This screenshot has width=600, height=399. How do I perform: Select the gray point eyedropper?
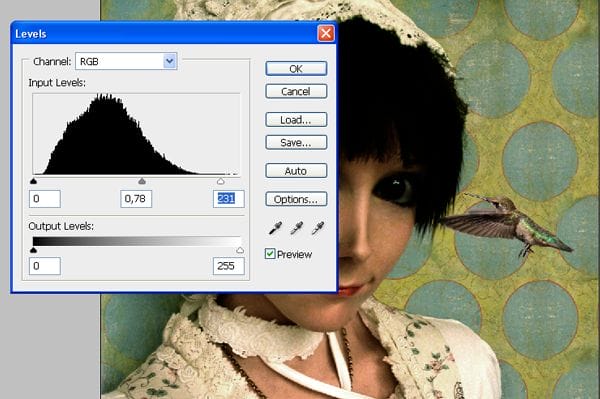click(297, 228)
